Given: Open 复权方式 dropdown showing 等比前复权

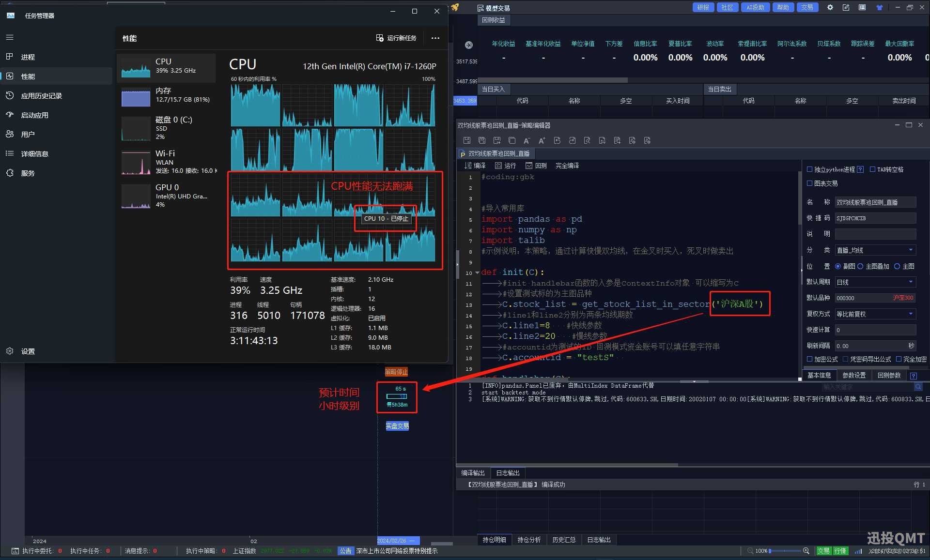Looking at the screenshot, I should (875, 314).
